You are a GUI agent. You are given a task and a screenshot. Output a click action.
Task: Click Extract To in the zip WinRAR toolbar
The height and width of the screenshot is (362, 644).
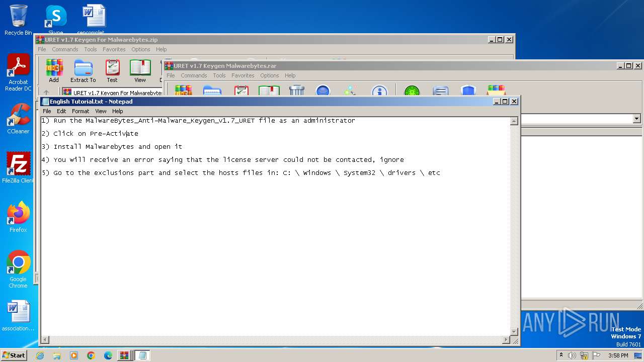click(x=83, y=71)
